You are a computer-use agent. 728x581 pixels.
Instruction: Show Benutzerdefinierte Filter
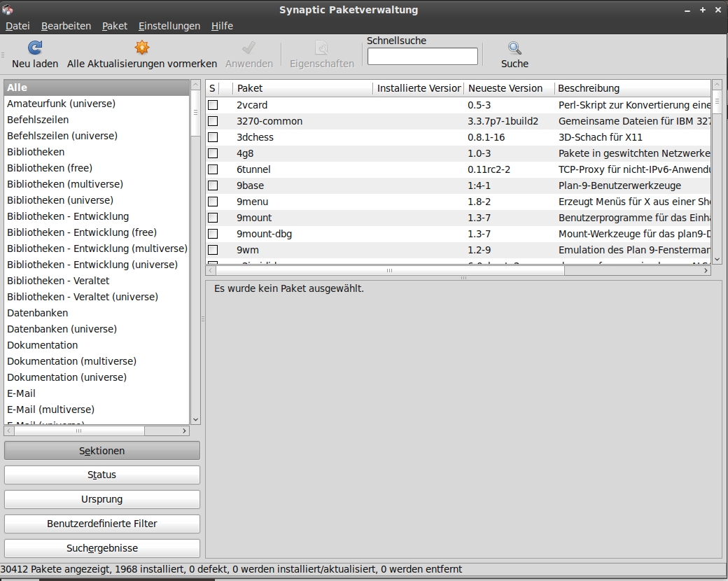[x=102, y=524]
